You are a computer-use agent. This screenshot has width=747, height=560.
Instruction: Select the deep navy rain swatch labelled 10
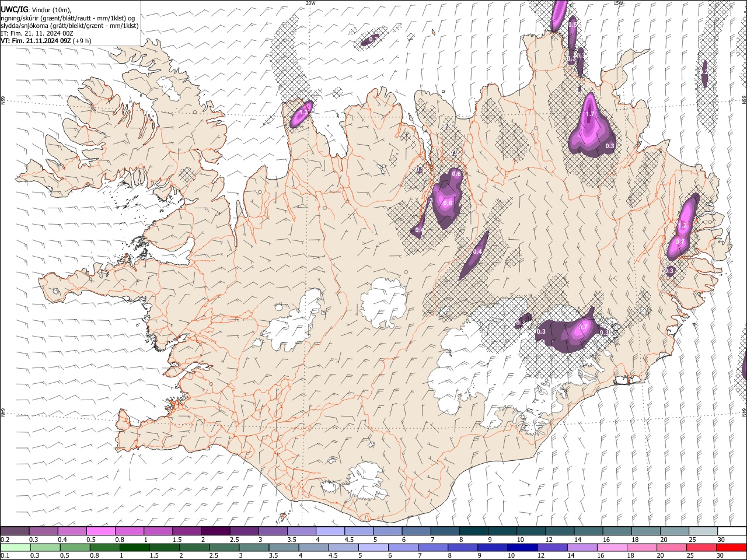522,547
